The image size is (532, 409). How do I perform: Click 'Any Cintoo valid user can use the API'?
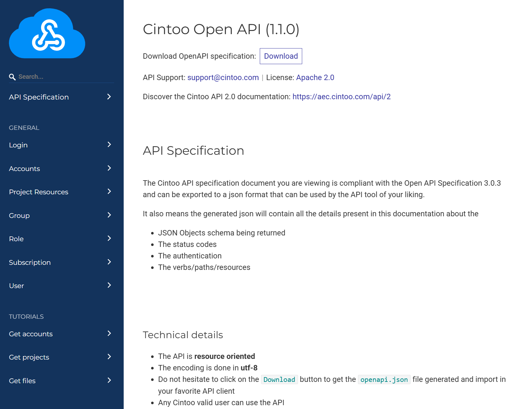point(221,403)
